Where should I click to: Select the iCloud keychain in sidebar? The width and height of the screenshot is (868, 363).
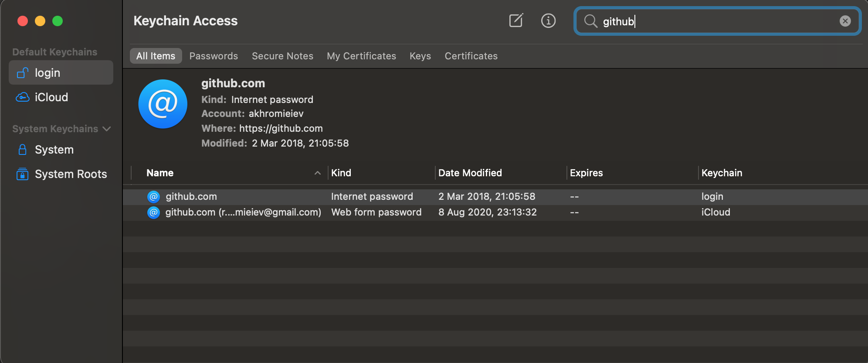tap(61, 97)
